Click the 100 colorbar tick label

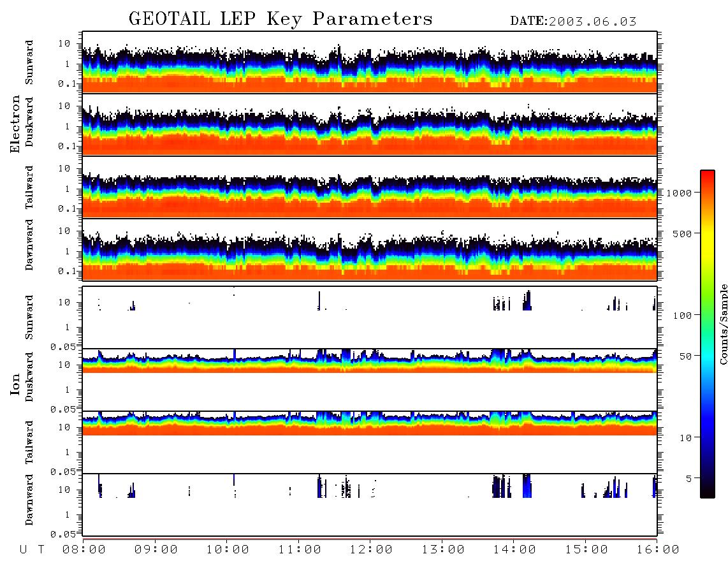(682, 316)
